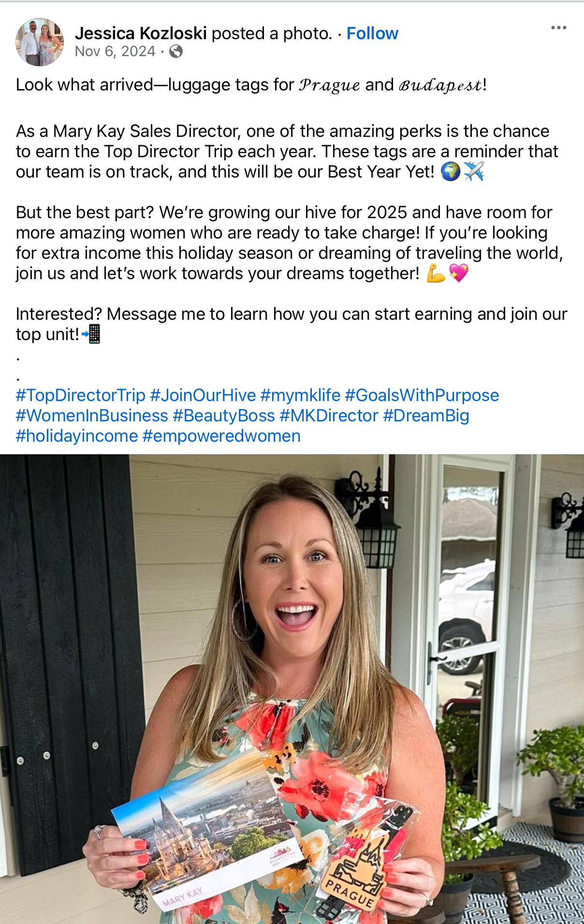The width and height of the screenshot is (584, 924).
Task: Open the #holidayincome hashtag
Action: pos(77,436)
